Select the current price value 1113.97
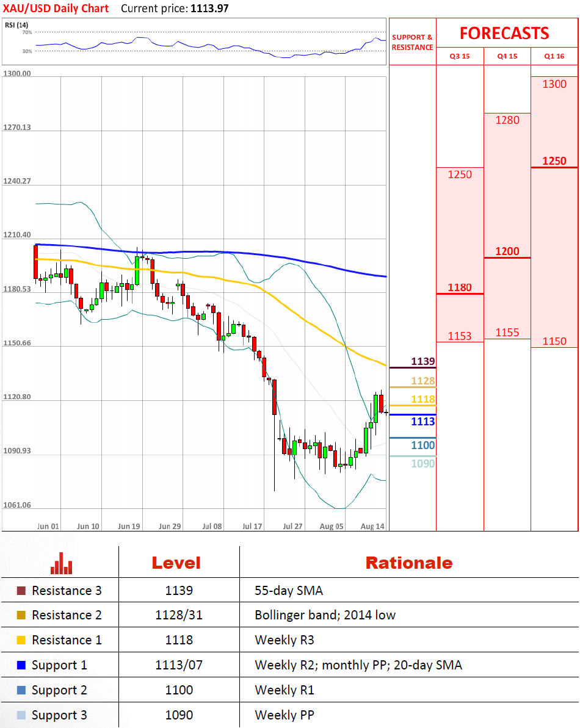The width and height of the screenshot is (580, 728). (209, 9)
